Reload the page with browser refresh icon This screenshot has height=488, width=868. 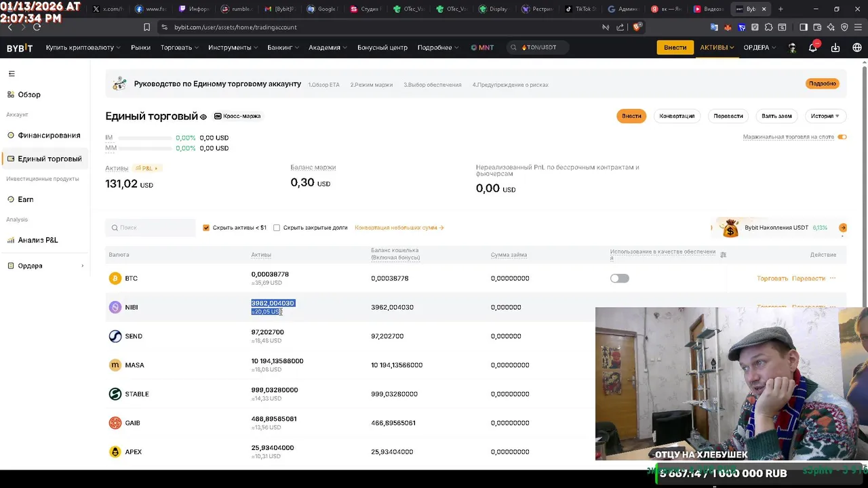[37, 27]
